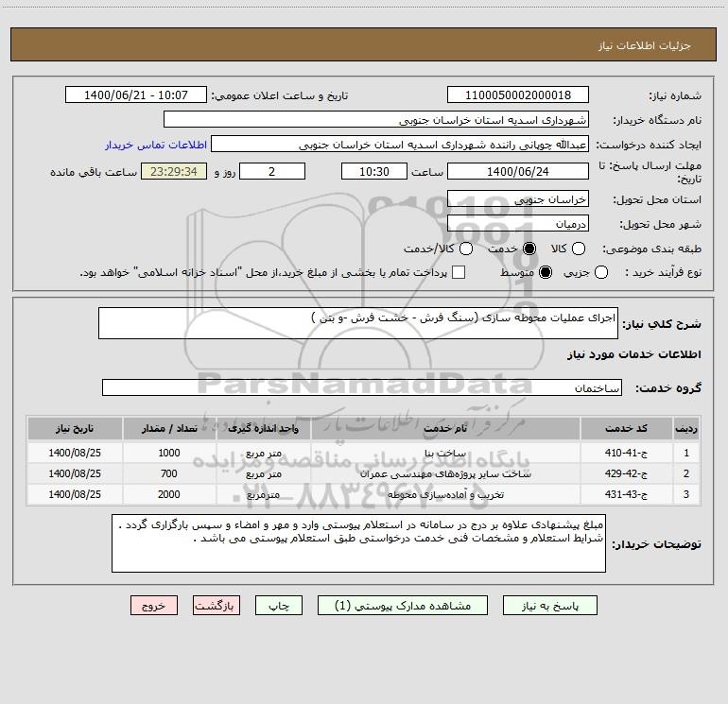Click the request creator name field

tap(400, 145)
